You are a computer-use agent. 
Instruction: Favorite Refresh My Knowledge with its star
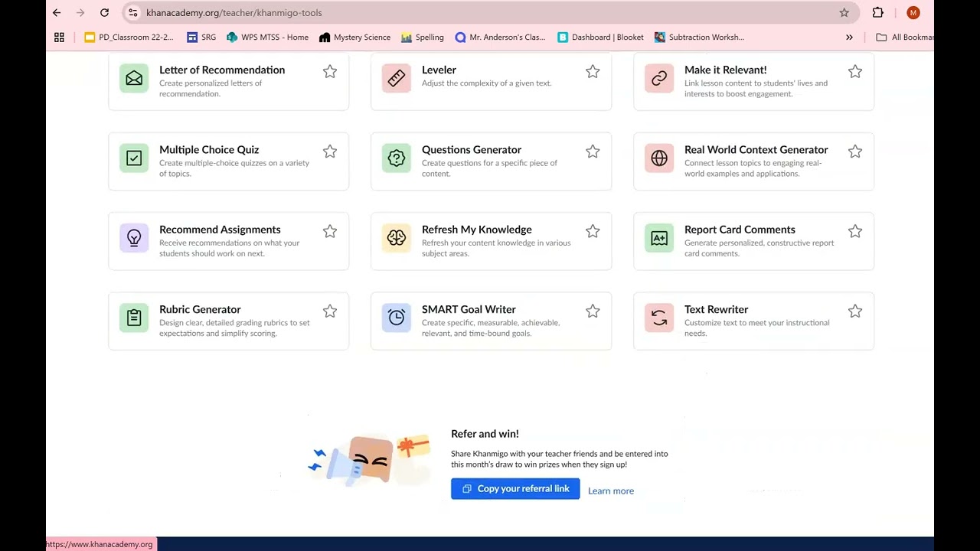coord(593,231)
